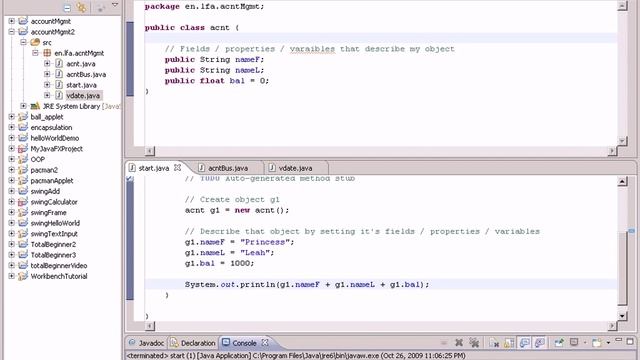Screen dimensions: 640x360
Task: Click the swingFrame project folder icon
Action: tap(23, 212)
